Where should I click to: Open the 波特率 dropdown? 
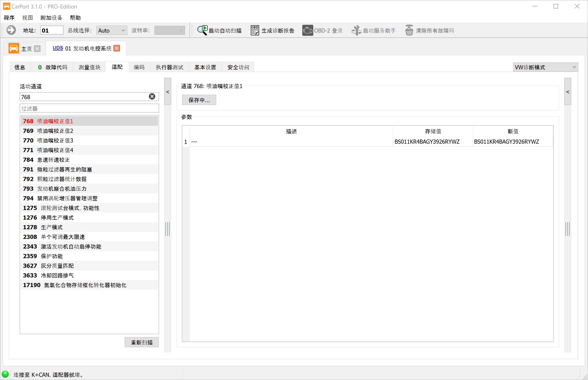tap(170, 30)
